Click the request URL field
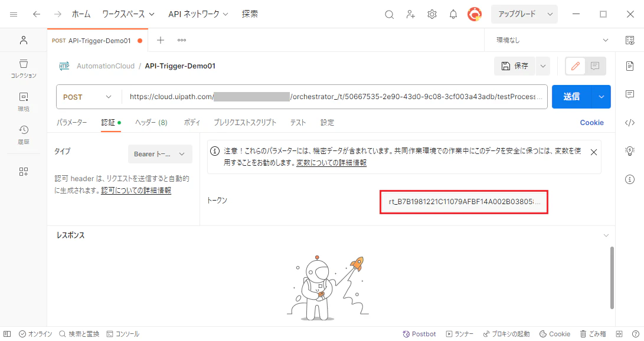Viewport: 644px width, 341px height. click(x=334, y=97)
